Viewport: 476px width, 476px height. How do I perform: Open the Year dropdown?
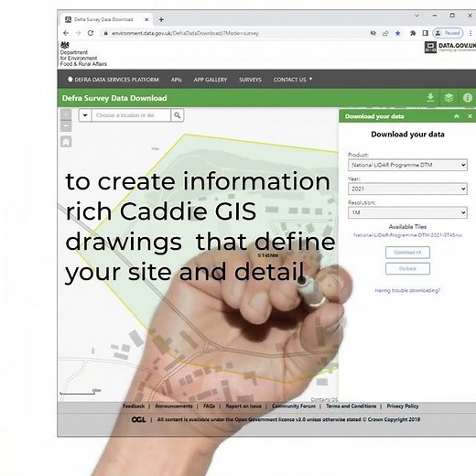[x=407, y=189]
